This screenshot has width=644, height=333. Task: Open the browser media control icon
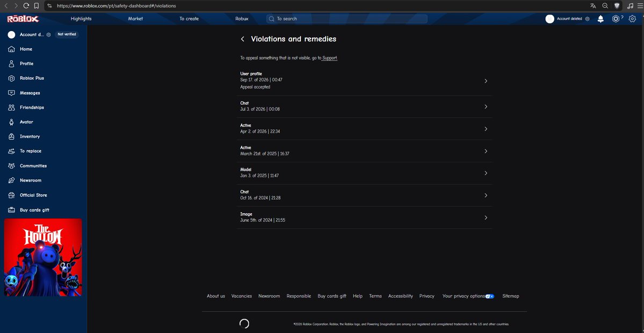[x=631, y=6]
